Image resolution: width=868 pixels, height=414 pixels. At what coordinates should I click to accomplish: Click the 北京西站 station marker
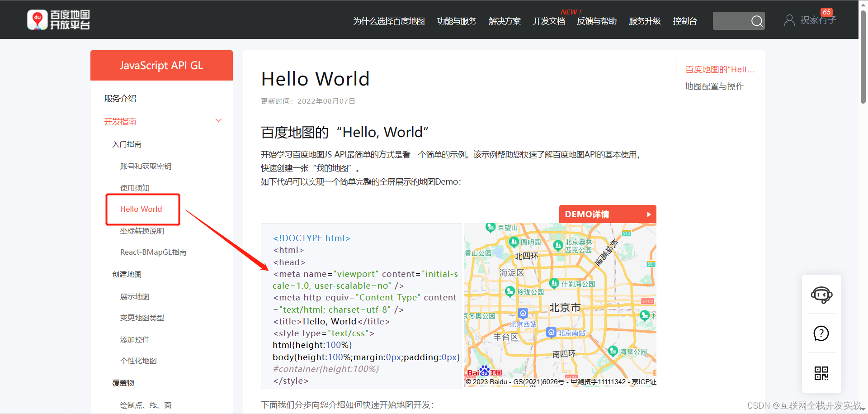point(523,313)
